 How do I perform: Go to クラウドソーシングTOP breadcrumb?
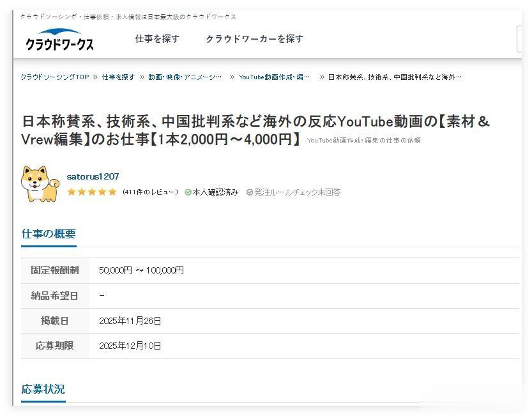click(x=55, y=77)
